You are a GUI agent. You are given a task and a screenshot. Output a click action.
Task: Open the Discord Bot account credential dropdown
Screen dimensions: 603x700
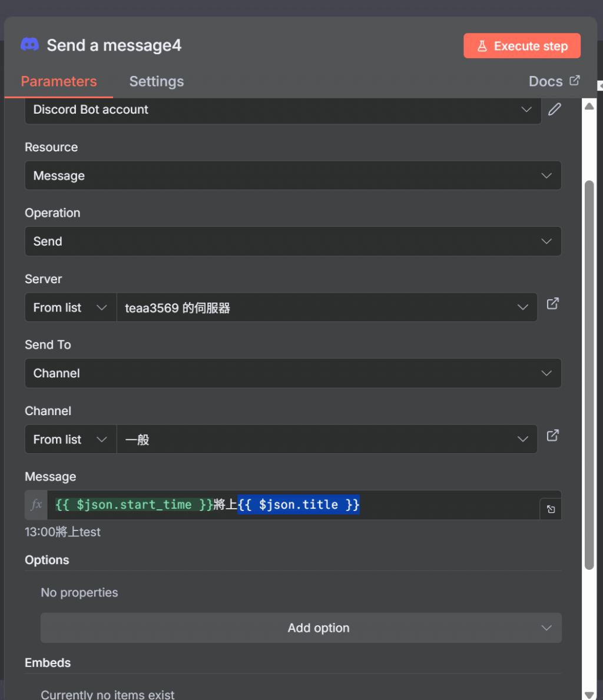283,110
